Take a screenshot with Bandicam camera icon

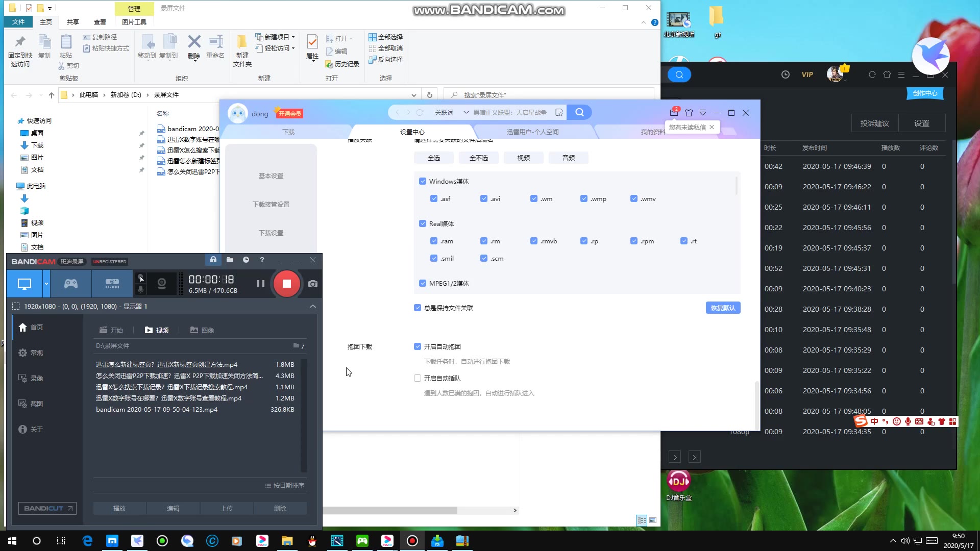(x=313, y=284)
